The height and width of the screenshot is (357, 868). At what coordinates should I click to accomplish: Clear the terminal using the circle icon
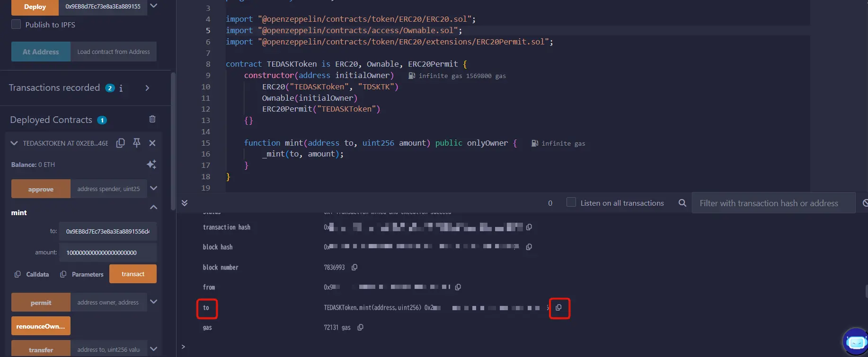pyautogui.click(x=865, y=203)
